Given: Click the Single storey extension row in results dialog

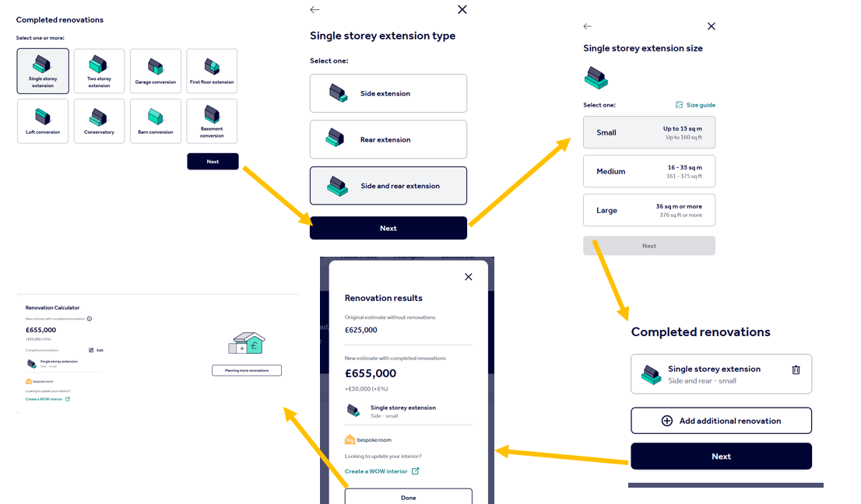Looking at the screenshot, I should click(x=408, y=411).
